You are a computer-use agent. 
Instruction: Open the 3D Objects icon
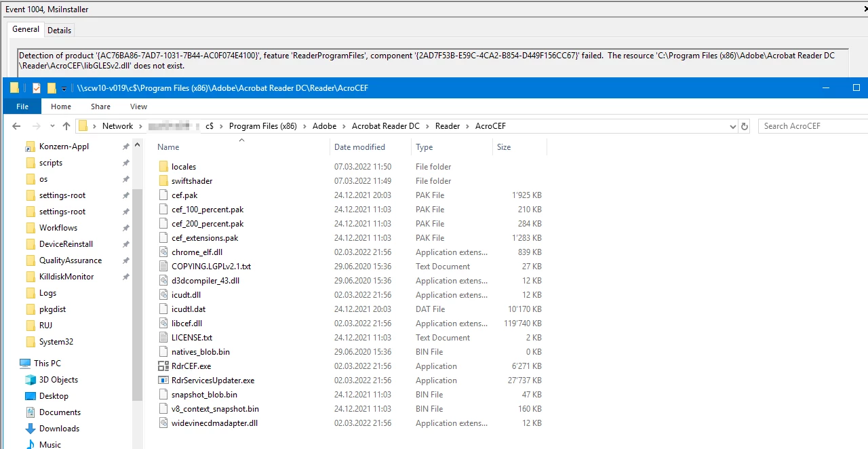[x=31, y=380]
